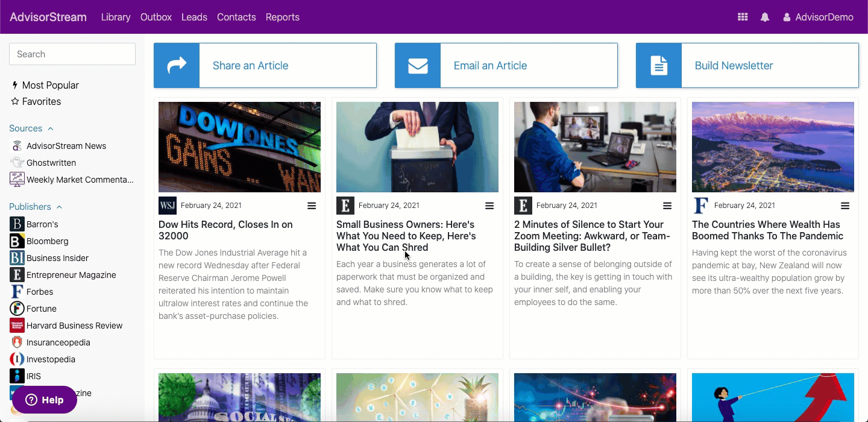Select Weekly Market Commenta... label
The height and width of the screenshot is (422, 868).
click(x=80, y=180)
